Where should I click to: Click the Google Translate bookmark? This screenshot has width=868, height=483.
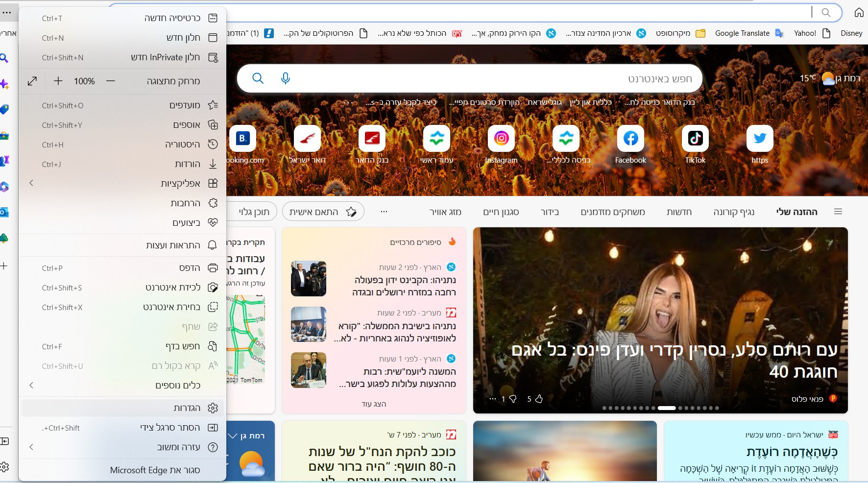pyautogui.click(x=742, y=33)
